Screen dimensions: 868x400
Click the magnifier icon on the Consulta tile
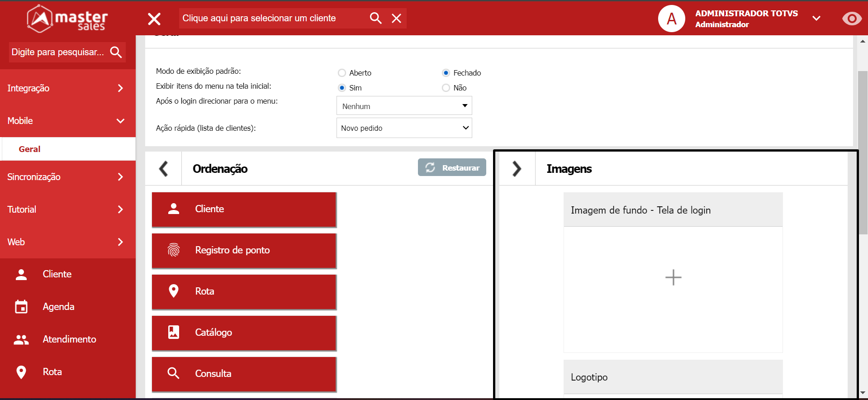coord(174,373)
